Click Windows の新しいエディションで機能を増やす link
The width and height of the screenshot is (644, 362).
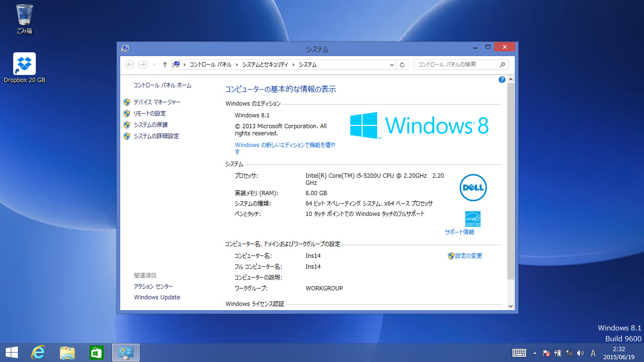tap(285, 148)
